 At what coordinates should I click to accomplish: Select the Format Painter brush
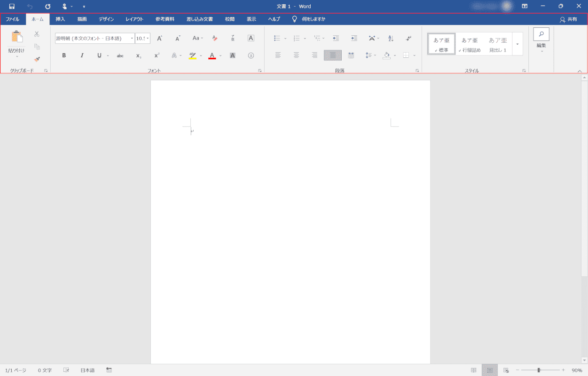[37, 59]
